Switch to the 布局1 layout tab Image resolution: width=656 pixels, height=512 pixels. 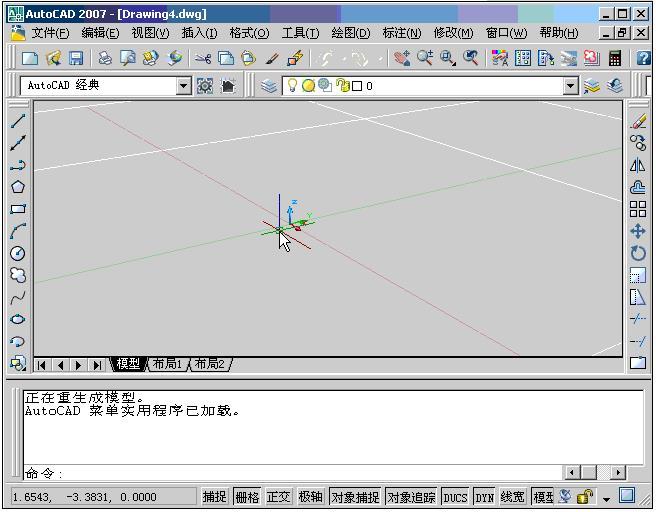tap(168, 364)
